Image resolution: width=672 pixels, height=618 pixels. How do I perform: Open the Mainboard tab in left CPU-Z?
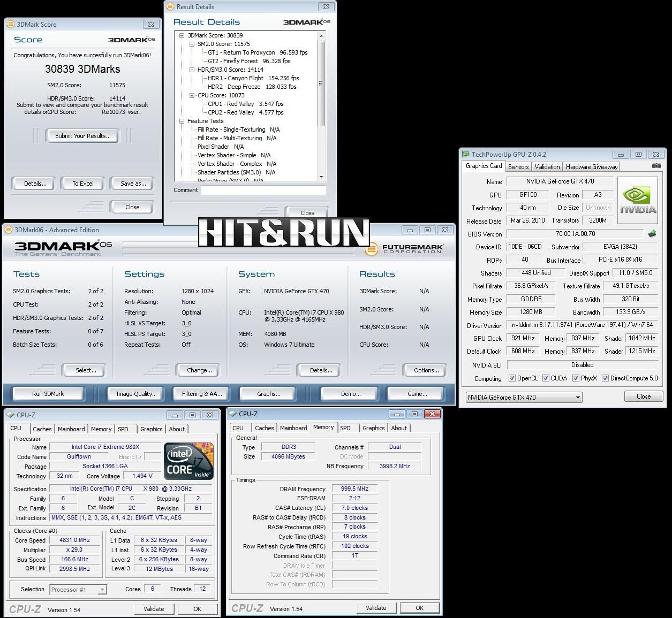tap(71, 429)
